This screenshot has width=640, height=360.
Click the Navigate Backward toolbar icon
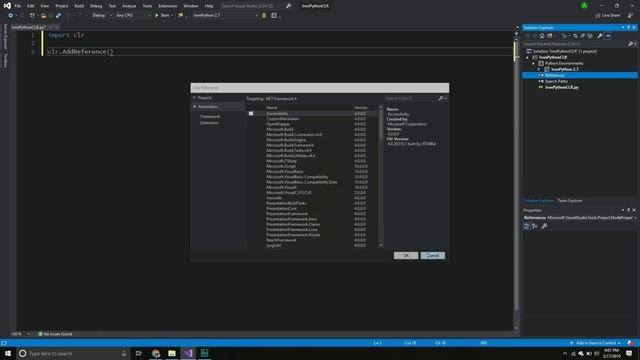pos(11,16)
